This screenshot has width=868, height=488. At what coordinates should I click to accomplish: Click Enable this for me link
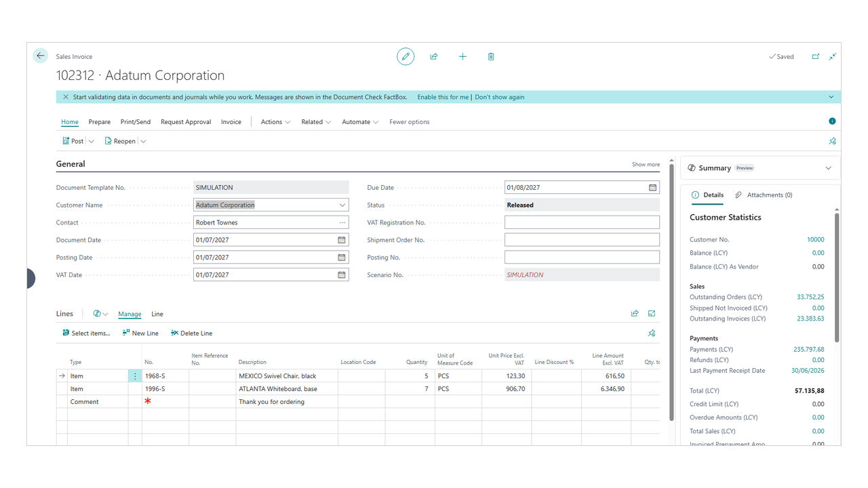coord(443,97)
